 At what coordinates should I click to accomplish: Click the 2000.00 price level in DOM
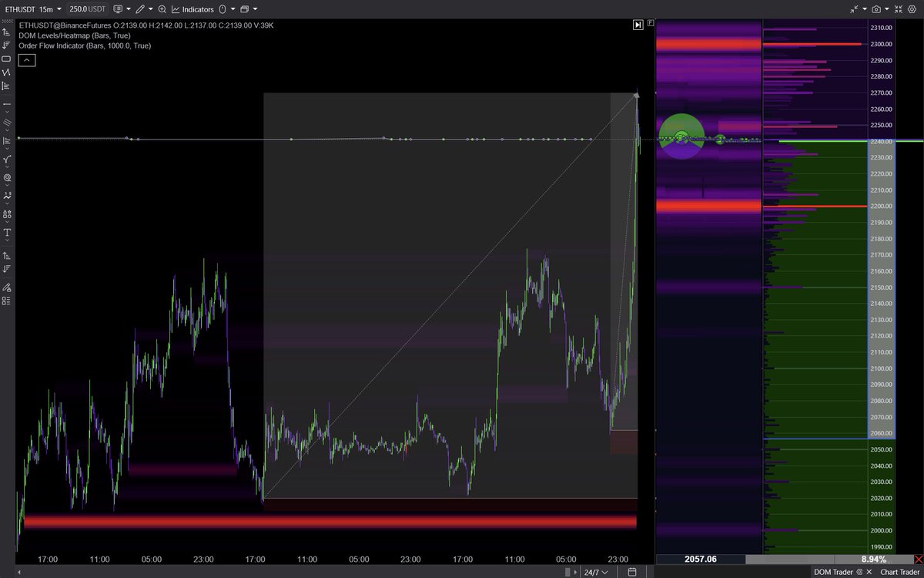click(x=881, y=530)
